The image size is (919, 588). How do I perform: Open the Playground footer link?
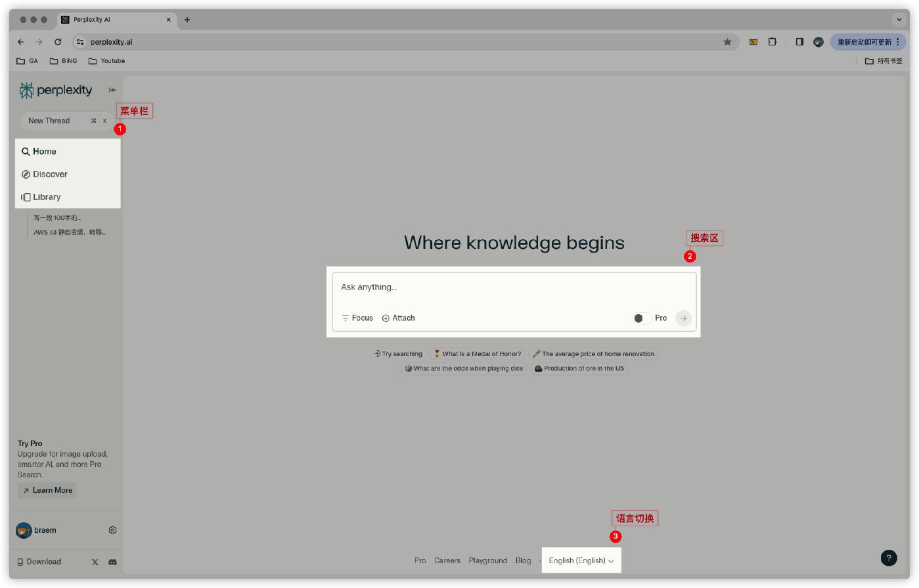[x=487, y=560]
